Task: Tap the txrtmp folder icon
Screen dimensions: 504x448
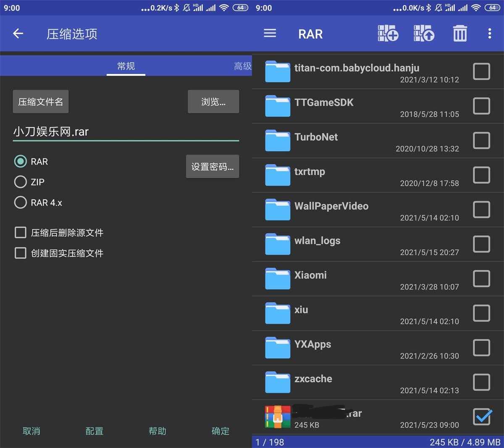Action: point(278,175)
